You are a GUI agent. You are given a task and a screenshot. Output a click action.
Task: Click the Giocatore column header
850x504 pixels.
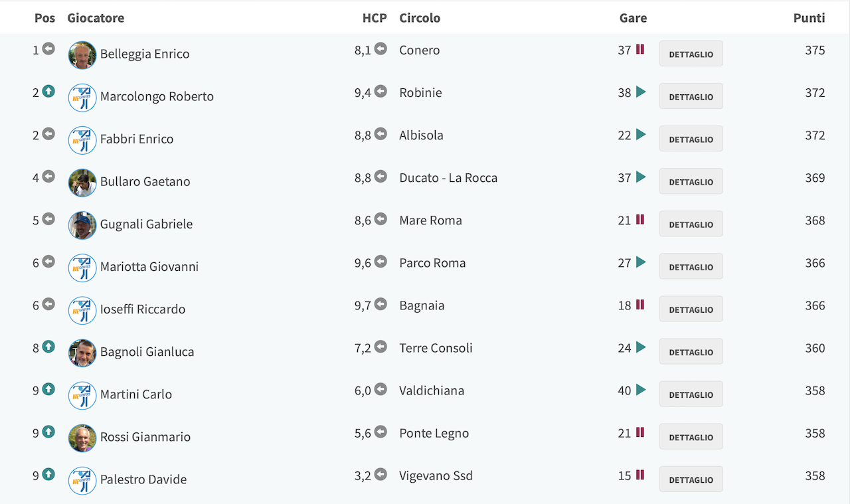96,18
